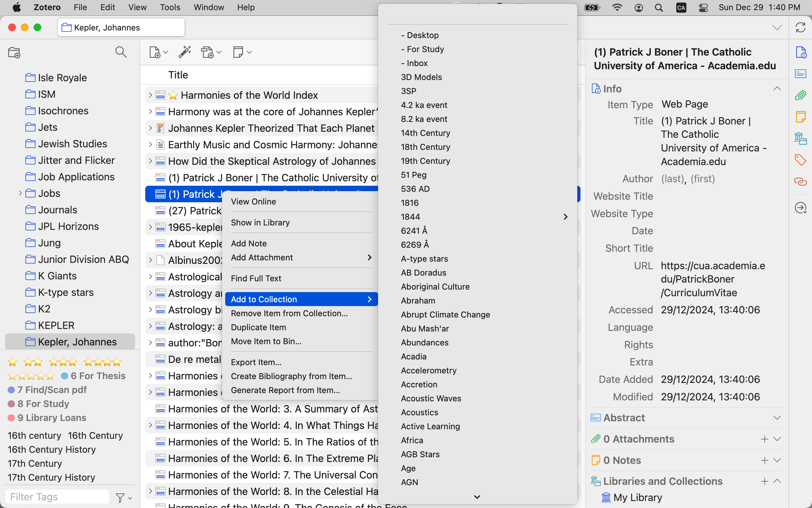Open macOS Control Center icon
The image size is (812, 508).
(703, 7)
